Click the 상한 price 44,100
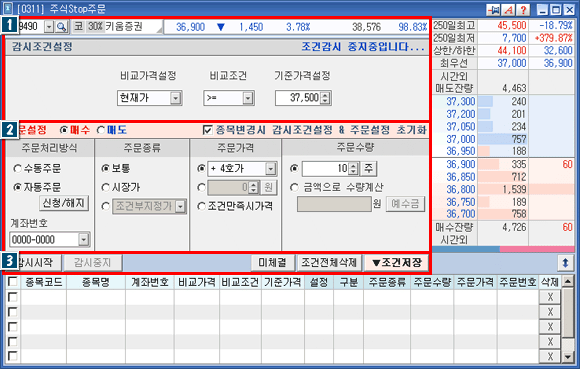Viewport: 580px width, 369px height. [x=512, y=51]
